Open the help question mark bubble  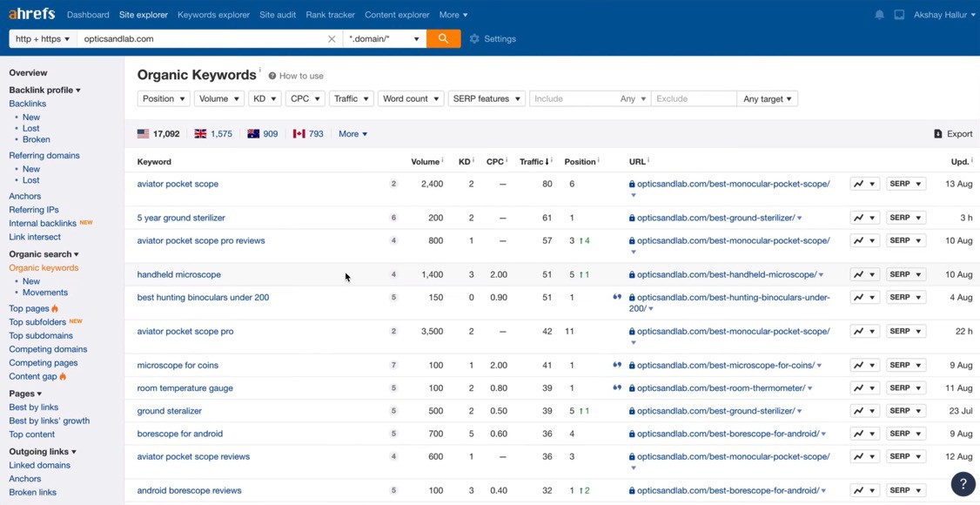963,483
